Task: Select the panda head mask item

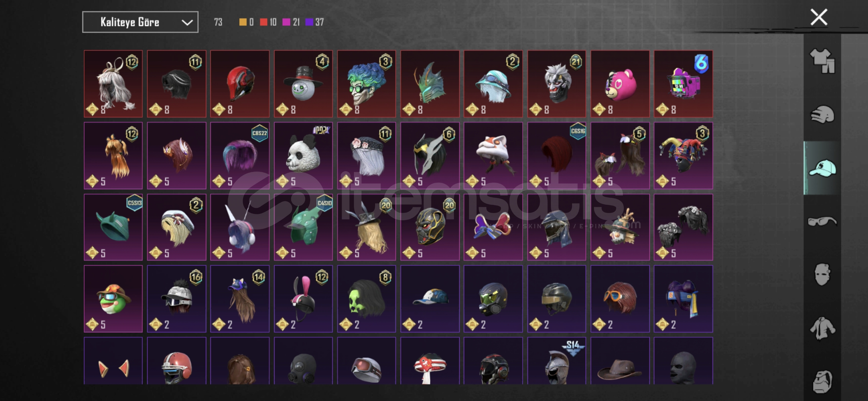Action: pos(303,156)
